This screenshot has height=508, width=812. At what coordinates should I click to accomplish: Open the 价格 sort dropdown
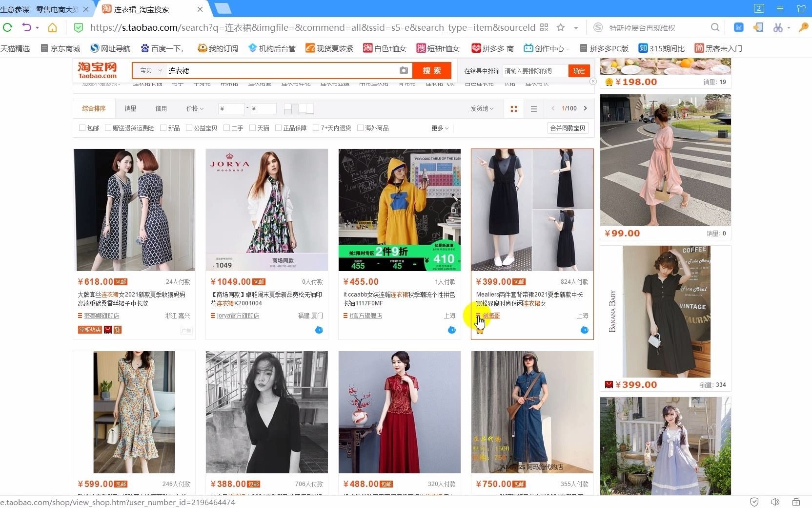pyautogui.click(x=195, y=108)
